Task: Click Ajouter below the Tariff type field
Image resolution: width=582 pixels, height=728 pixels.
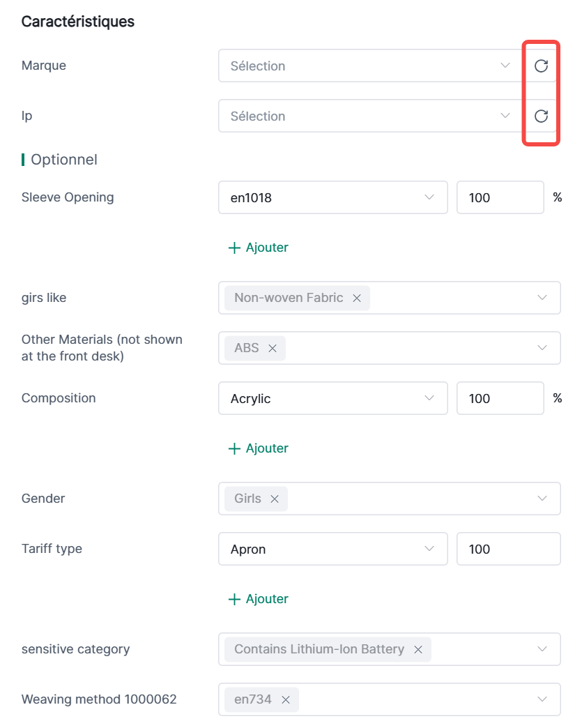Action: 259,599
